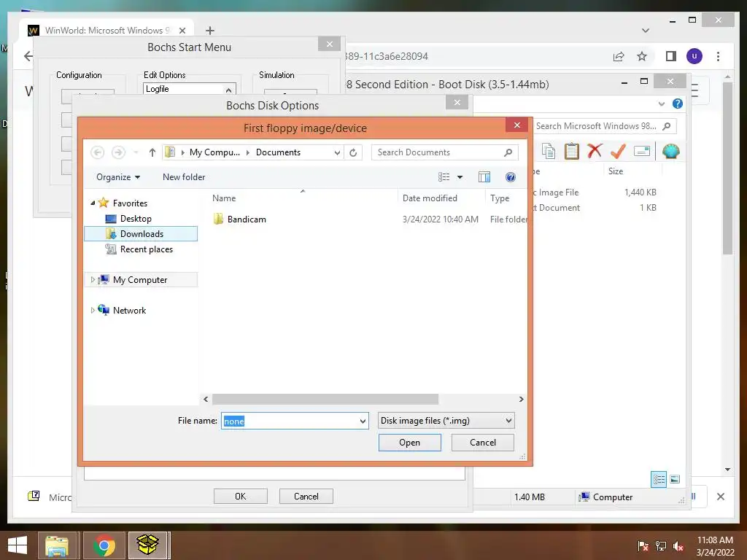Viewport: 747px width, 560px height.
Task: Open the Windows Start button
Action: [18, 545]
